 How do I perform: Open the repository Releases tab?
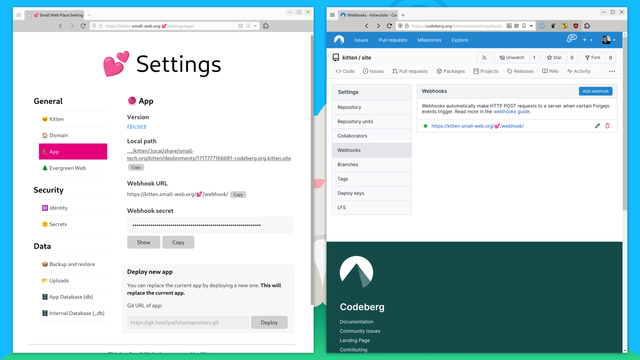[520, 71]
